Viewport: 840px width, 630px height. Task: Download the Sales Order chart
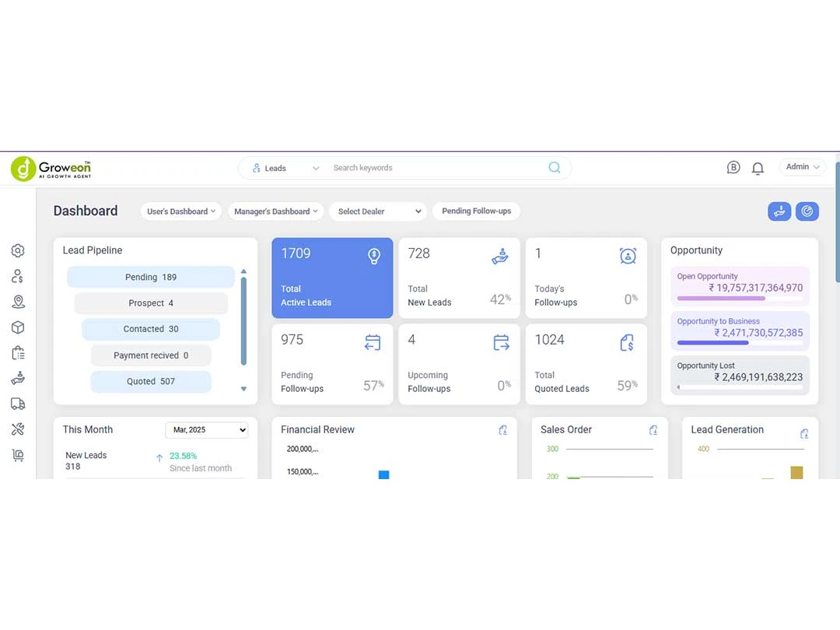(x=653, y=430)
